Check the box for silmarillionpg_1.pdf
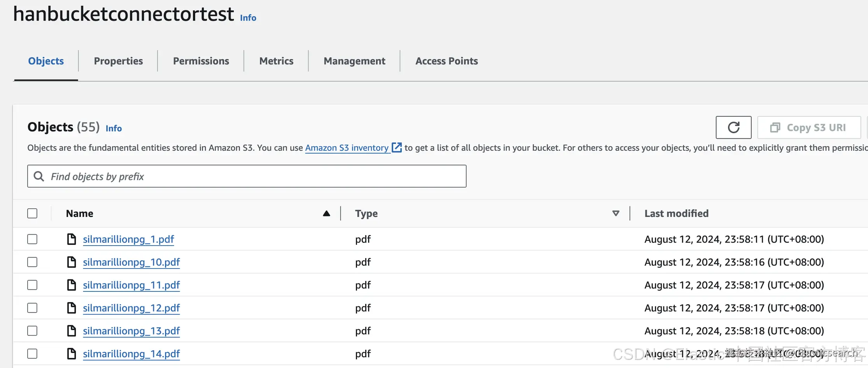Image resolution: width=868 pixels, height=368 pixels. [x=32, y=239]
